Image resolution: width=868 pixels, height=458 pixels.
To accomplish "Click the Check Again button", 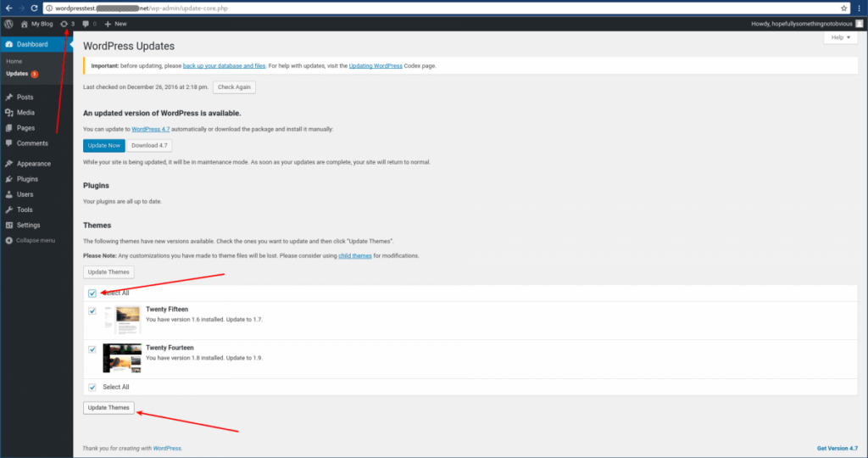I will pyautogui.click(x=234, y=87).
